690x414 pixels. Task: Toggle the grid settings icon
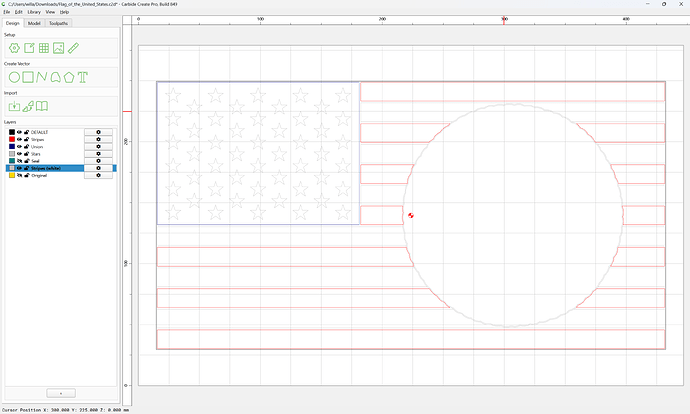44,48
